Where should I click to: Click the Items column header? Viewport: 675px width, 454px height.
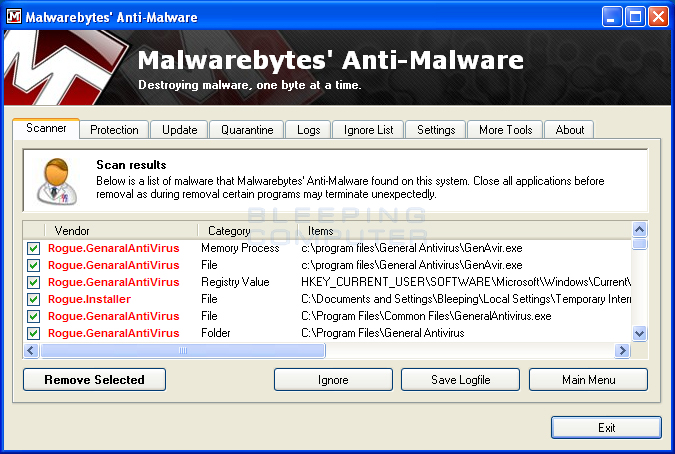coord(464,231)
